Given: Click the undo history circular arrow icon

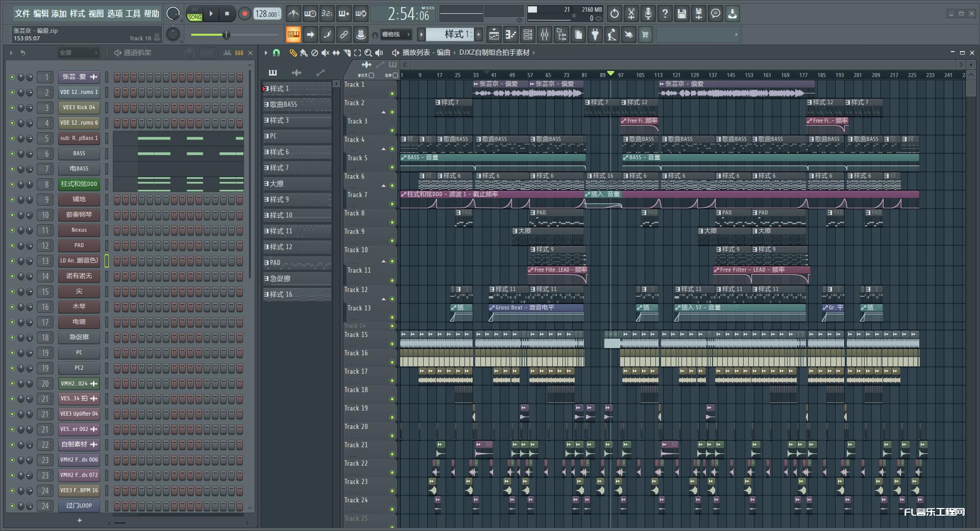Looking at the screenshot, I should pyautogui.click(x=615, y=14).
